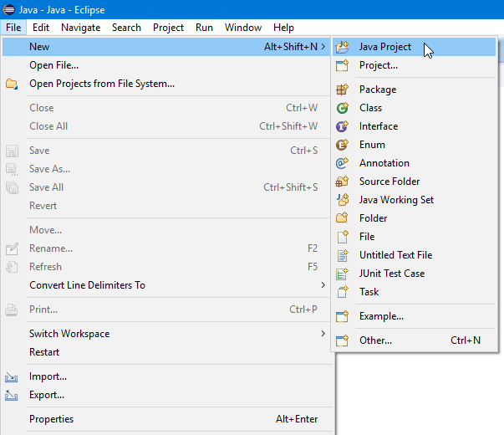The width and height of the screenshot is (504, 435).
Task: Click Switch Workspace menu item
Action: [166, 334]
